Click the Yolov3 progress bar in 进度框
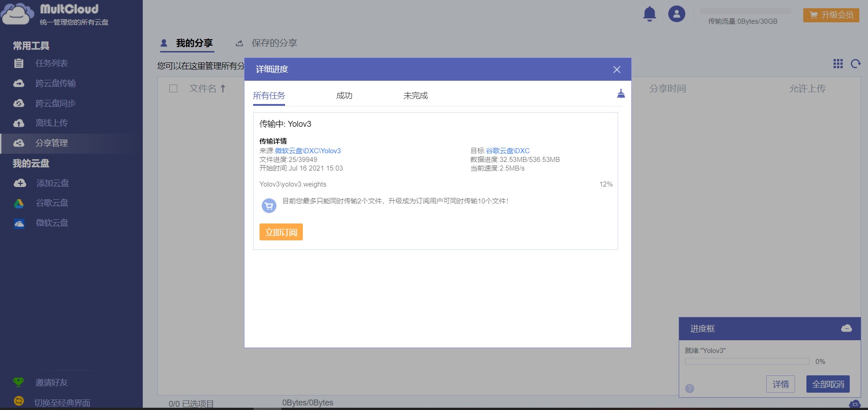The image size is (868, 410). 747,362
